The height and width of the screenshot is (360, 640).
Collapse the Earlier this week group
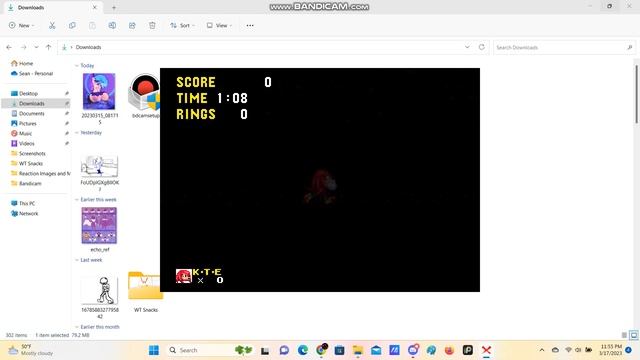(x=77, y=200)
